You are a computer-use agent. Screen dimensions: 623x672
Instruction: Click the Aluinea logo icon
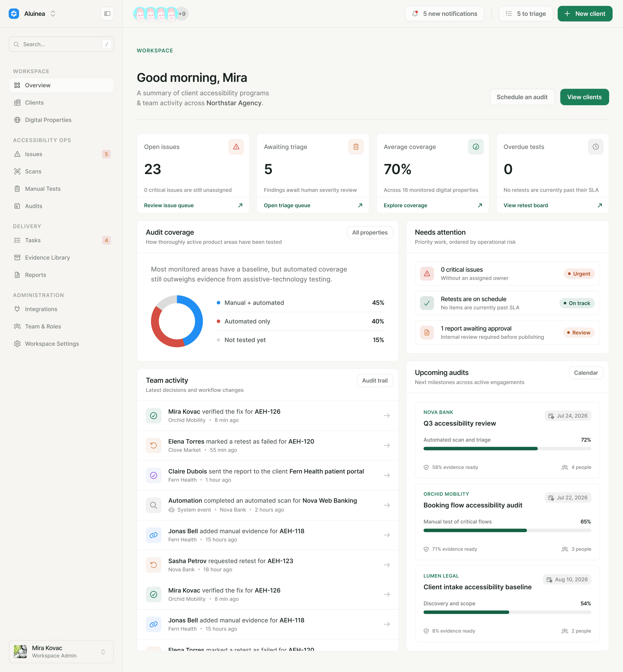14,14
